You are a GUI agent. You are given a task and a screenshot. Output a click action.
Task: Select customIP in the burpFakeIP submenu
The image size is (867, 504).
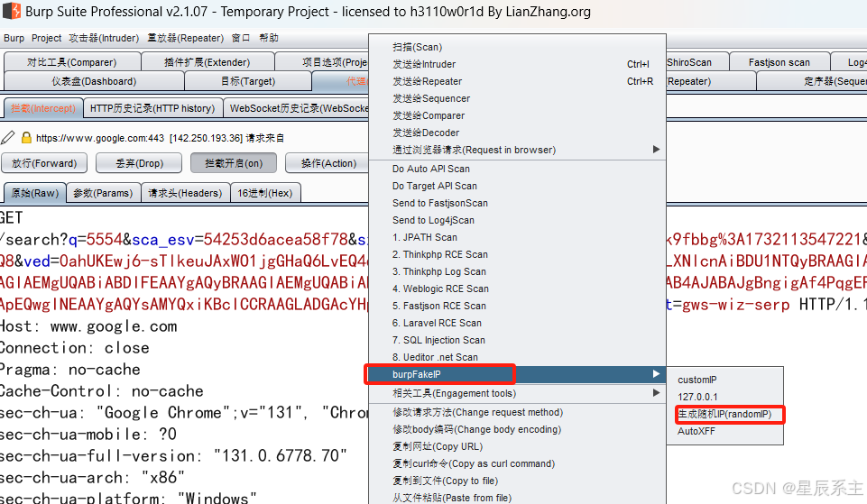pyautogui.click(x=724, y=380)
